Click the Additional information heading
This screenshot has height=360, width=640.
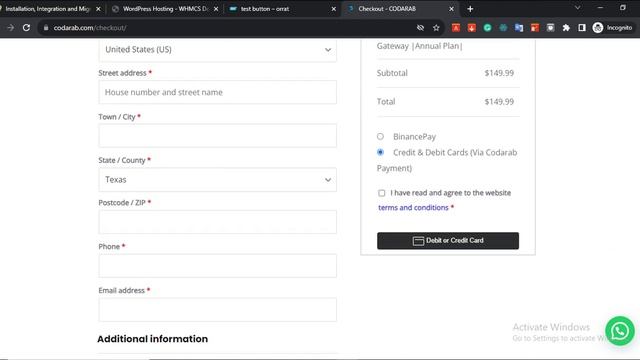(153, 339)
